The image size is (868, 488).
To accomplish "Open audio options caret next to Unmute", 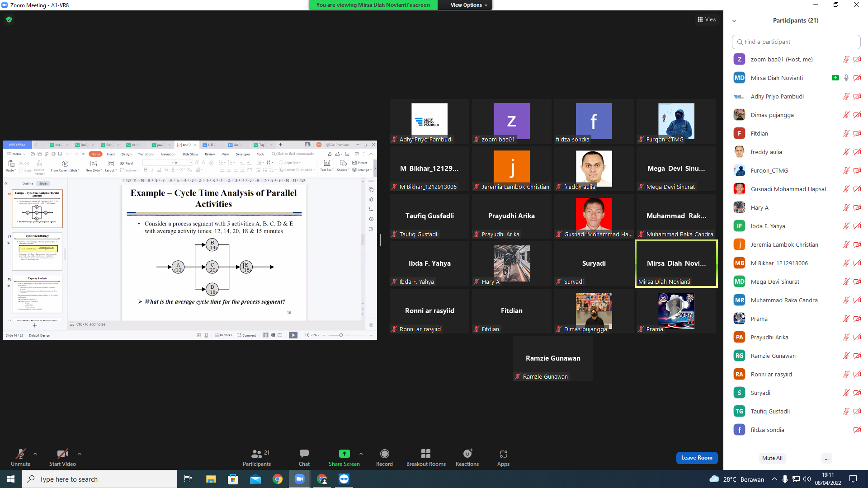I will tap(35, 453).
